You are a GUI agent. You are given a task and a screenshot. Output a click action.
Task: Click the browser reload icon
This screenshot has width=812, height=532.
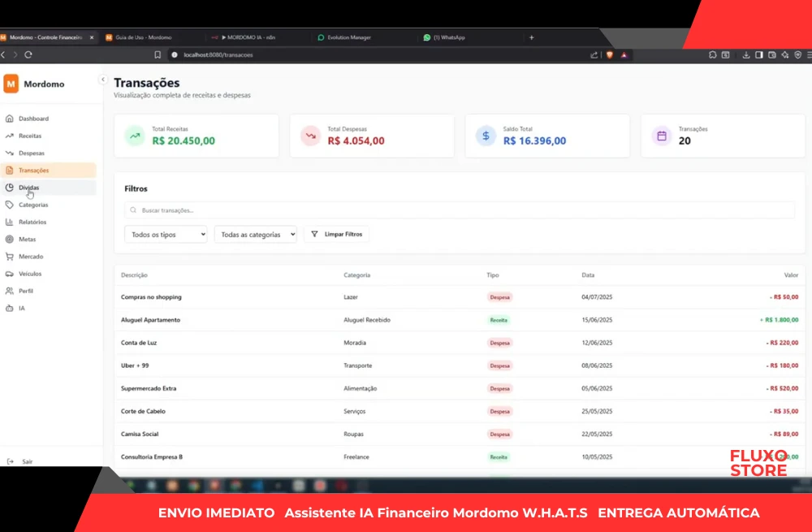(28, 54)
